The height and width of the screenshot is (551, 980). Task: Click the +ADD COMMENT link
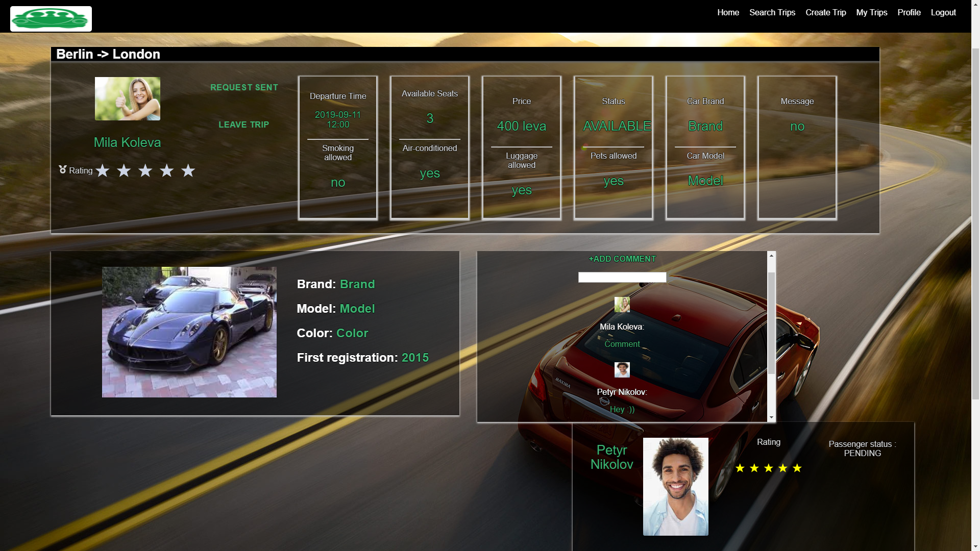pos(622,259)
